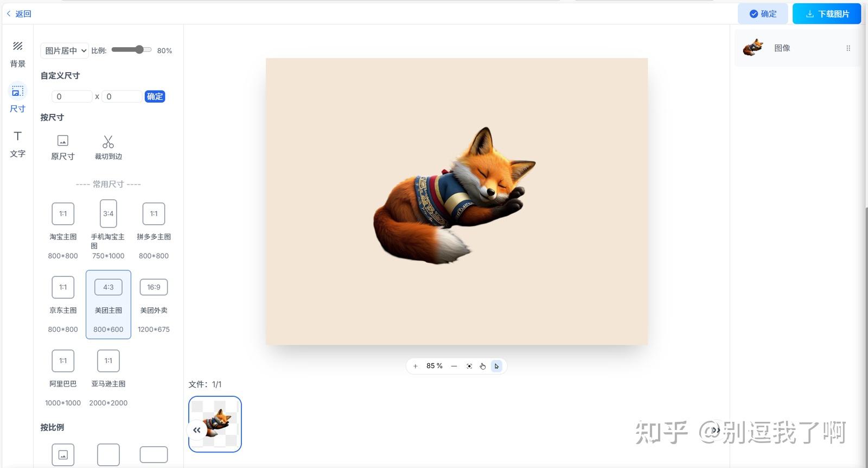Click the 下载图片 download button
Image resolution: width=868 pixels, height=468 pixels.
coord(827,14)
